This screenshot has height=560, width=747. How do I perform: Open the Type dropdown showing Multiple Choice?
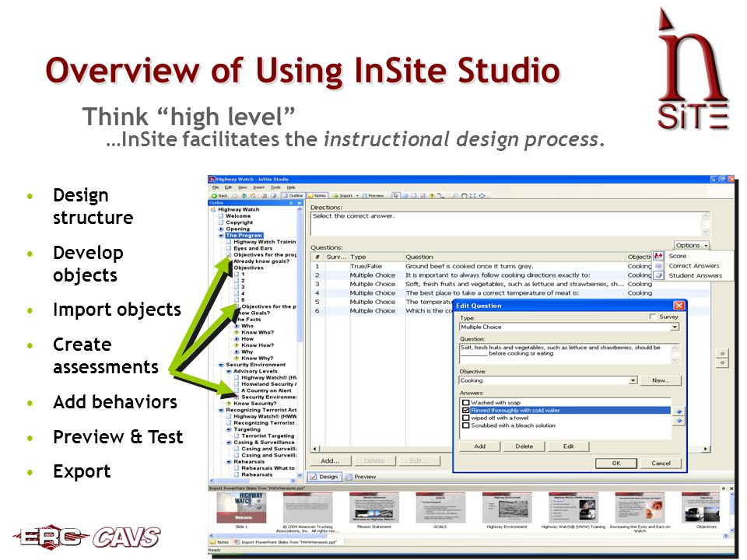pos(675,327)
